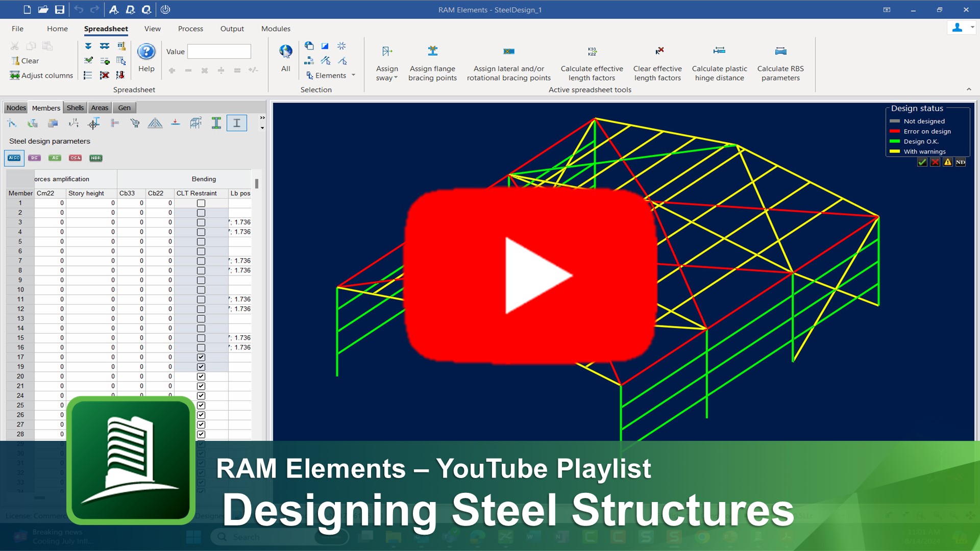Viewport: 980px width, 551px height.
Task: Click the Adjust columns button
Action: pos(41,76)
